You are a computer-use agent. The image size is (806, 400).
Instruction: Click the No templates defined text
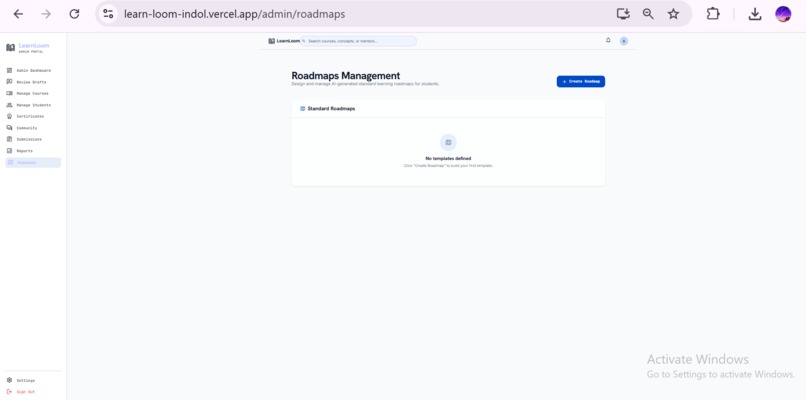(x=448, y=158)
